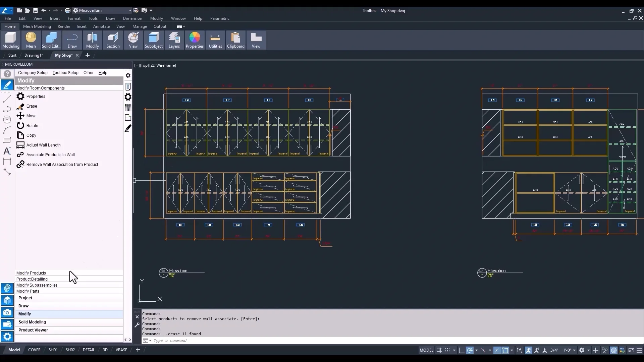
Task: Open the Dimension menu
Action: point(132,18)
